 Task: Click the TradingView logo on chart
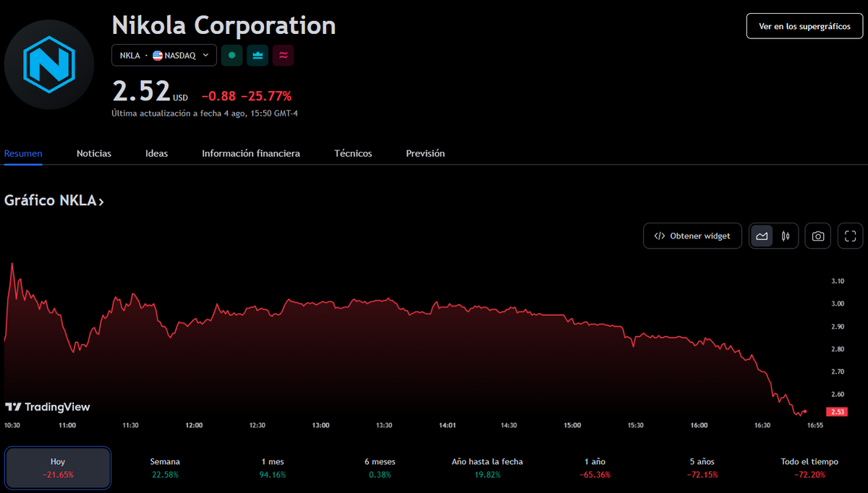point(48,407)
